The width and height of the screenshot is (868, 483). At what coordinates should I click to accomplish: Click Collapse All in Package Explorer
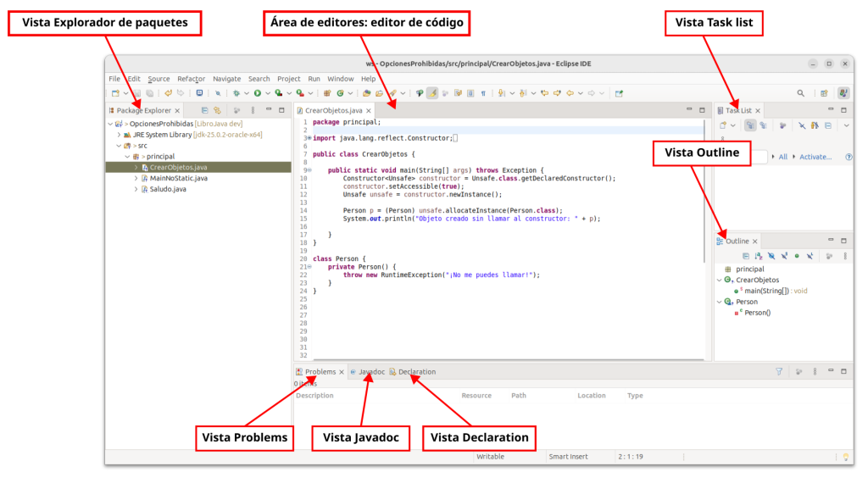tap(205, 110)
